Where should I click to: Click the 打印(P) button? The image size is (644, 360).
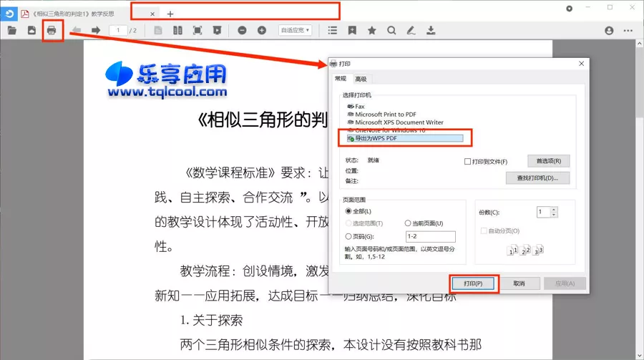(x=473, y=283)
